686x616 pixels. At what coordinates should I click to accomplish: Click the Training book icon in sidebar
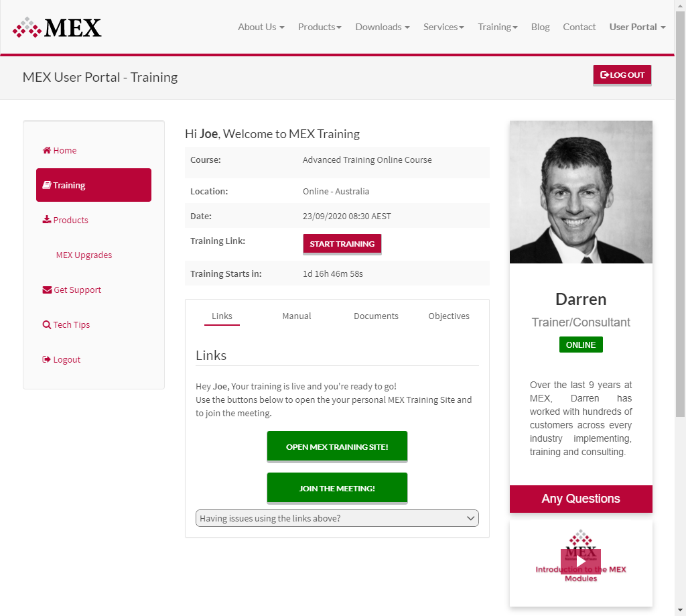[47, 185]
